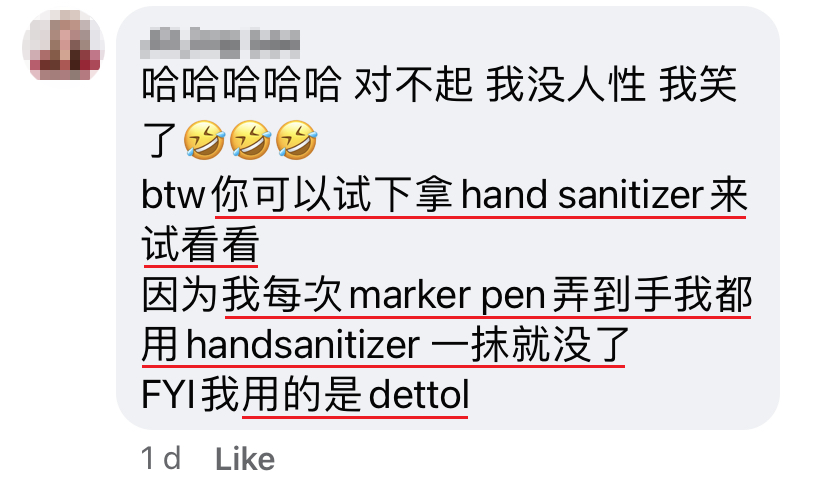The image size is (828, 479).
Task: Click the '我没人性' phrase
Action: 565,84
